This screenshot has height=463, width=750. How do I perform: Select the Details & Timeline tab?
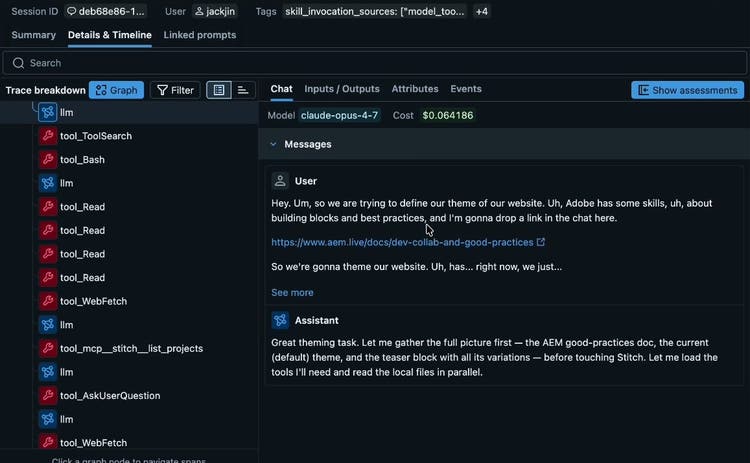[110, 35]
